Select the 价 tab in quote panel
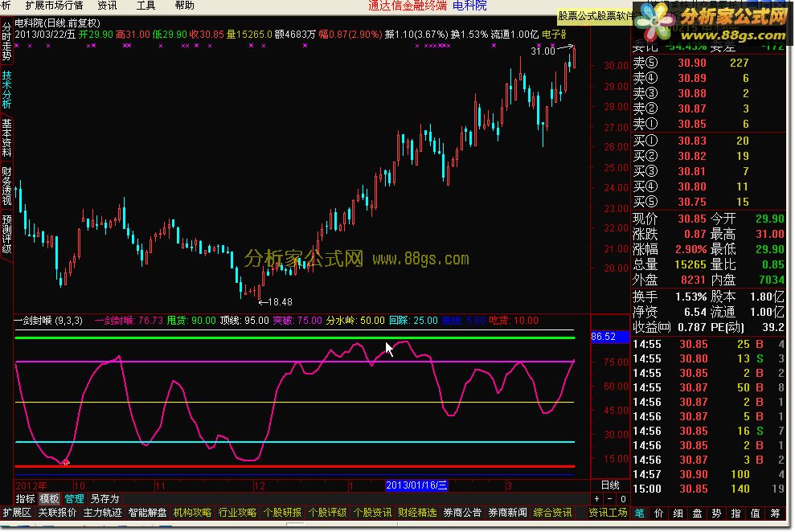795x532 pixels. 658,514
